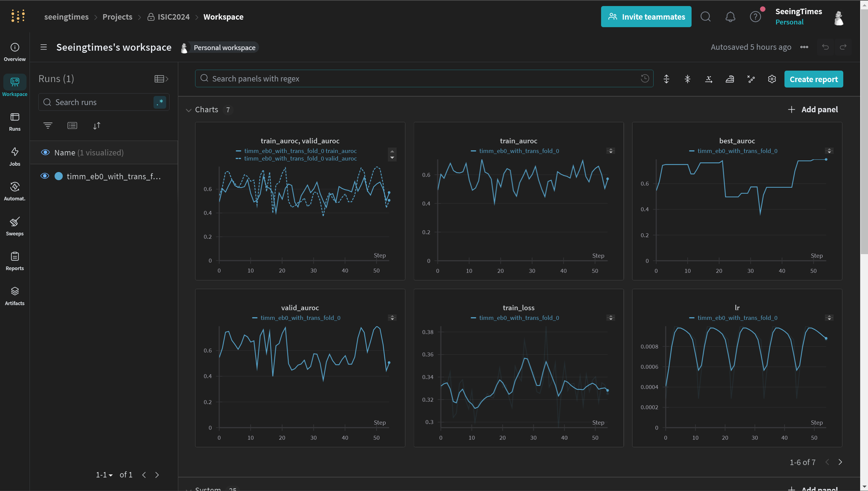Click seeingtimes breadcrumb link
Screen dimensions: 868x491
[x=66, y=17]
